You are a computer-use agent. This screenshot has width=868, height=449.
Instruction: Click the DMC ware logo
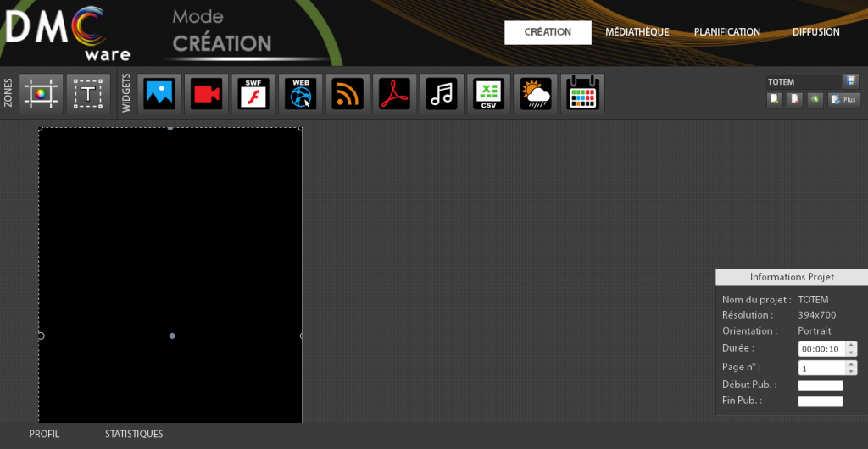click(66, 33)
